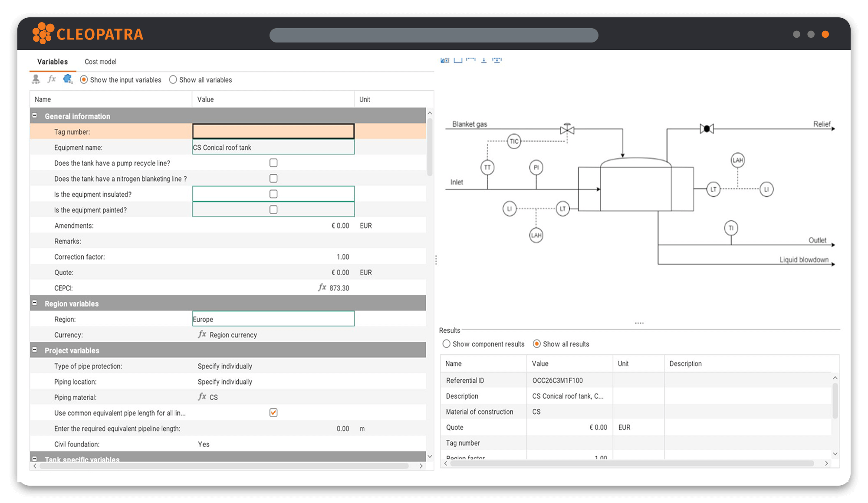The height and width of the screenshot is (503, 868).
Task: Click the settings/gear icon in toolbar
Action: tap(68, 80)
